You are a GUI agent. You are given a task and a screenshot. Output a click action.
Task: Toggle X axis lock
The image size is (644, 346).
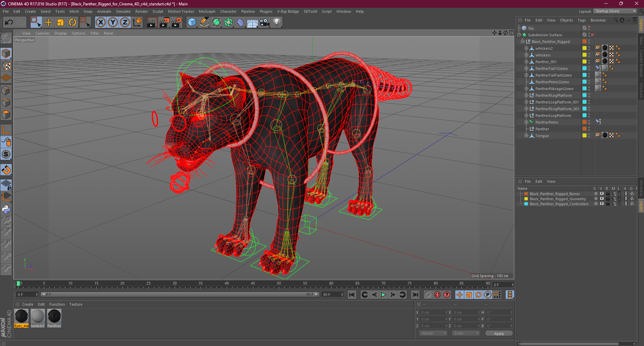click(101, 23)
